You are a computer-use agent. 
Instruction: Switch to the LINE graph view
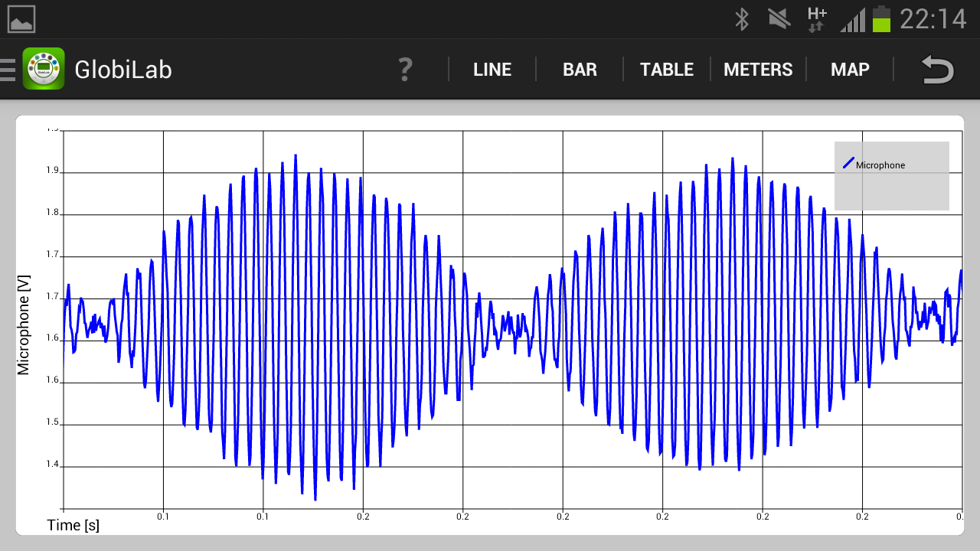[492, 70]
